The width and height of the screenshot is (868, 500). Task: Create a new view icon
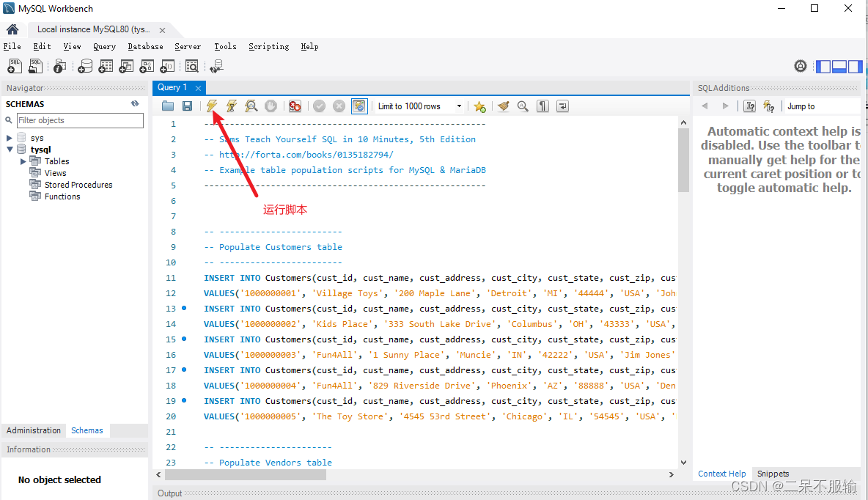(126, 67)
